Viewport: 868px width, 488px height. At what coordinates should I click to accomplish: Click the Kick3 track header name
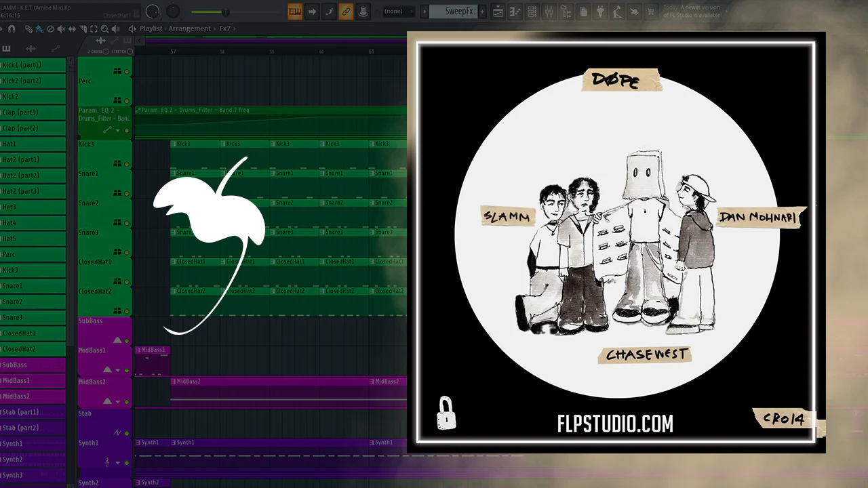coord(86,144)
